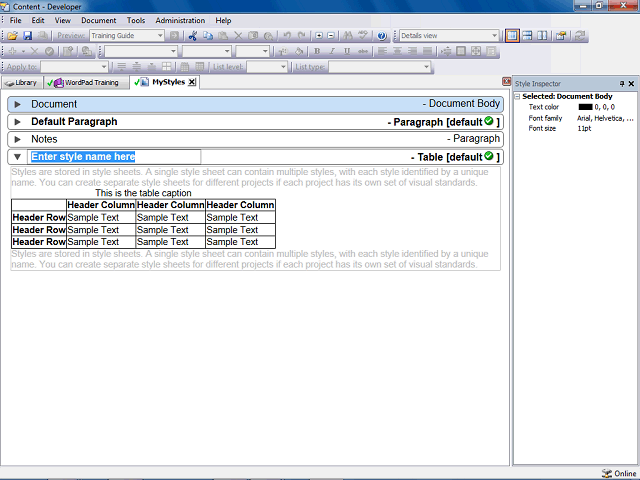Image resolution: width=640 pixels, height=480 pixels.
Task: Open the Edit menu
Action: coord(38,20)
